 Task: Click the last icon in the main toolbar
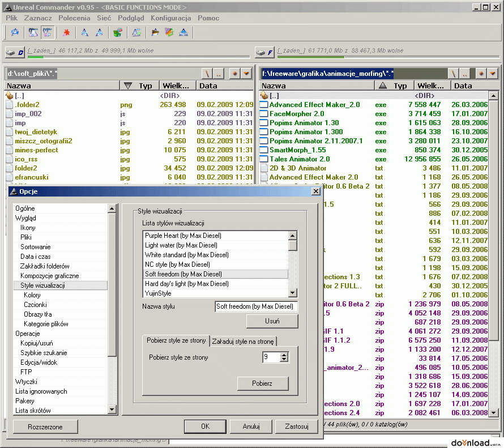point(183,32)
